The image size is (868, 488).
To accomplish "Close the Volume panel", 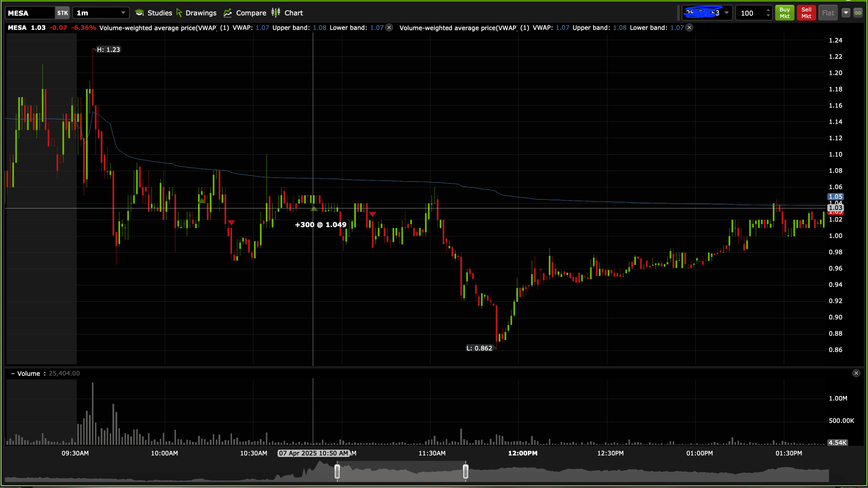I will click(x=856, y=373).
